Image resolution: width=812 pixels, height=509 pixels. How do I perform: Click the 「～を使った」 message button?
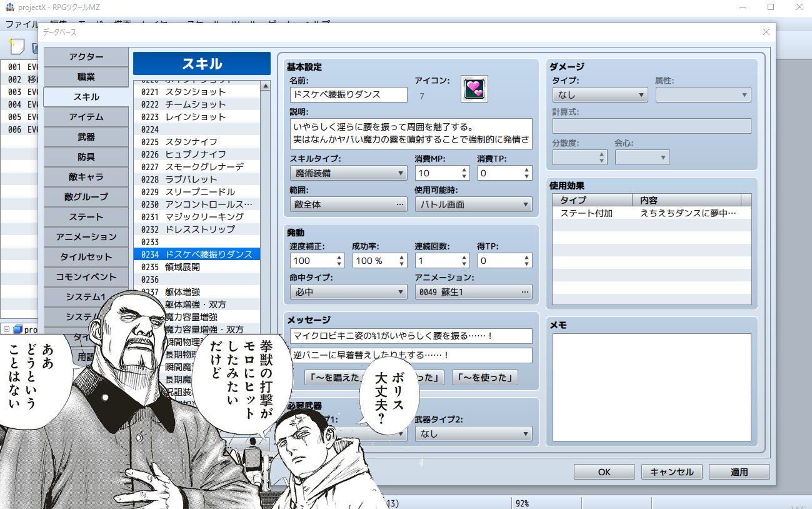(485, 377)
